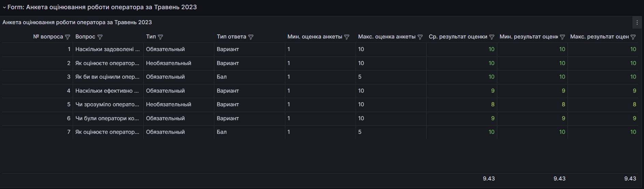Open filter for № вопроса column
The image size is (644, 189).
(x=68, y=37)
